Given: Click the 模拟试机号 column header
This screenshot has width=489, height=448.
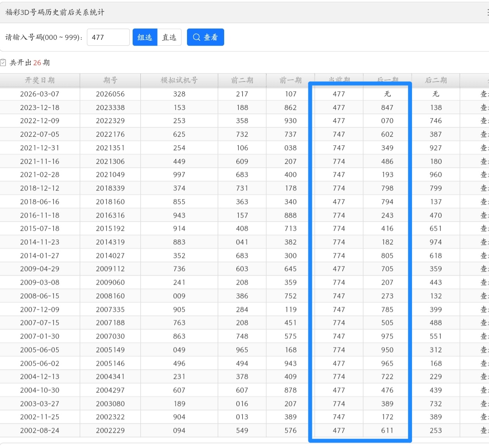Looking at the screenshot, I should pos(179,80).
